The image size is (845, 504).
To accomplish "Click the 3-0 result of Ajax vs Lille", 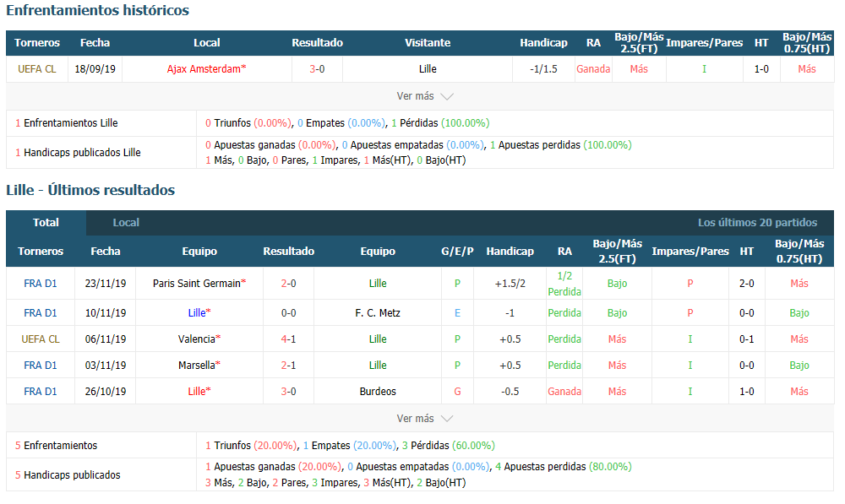I will (317, 69).
